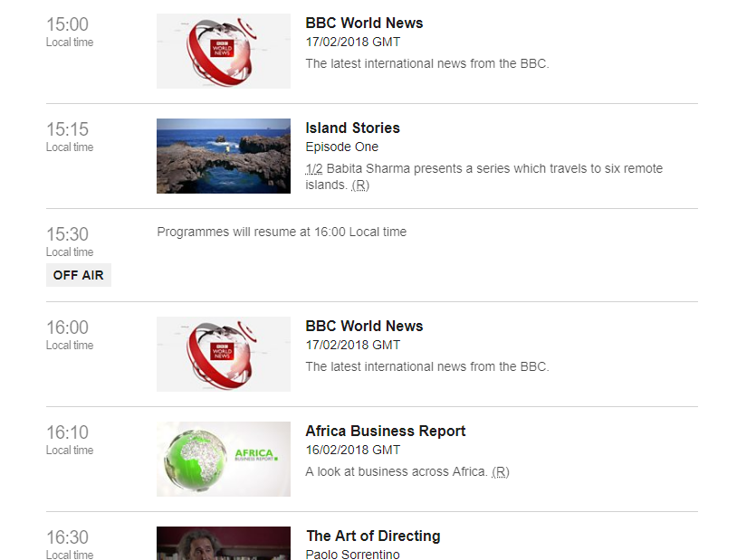This screenshot has height=560, width=756.
Task: Open the 15:00 BBC World News title link
Action: (x=364, y=24)
